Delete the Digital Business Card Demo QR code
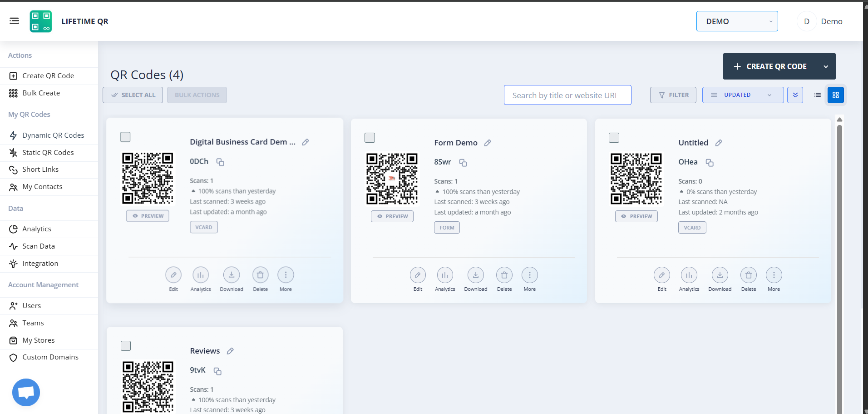 pyautogui.click(x=261, y=275)
